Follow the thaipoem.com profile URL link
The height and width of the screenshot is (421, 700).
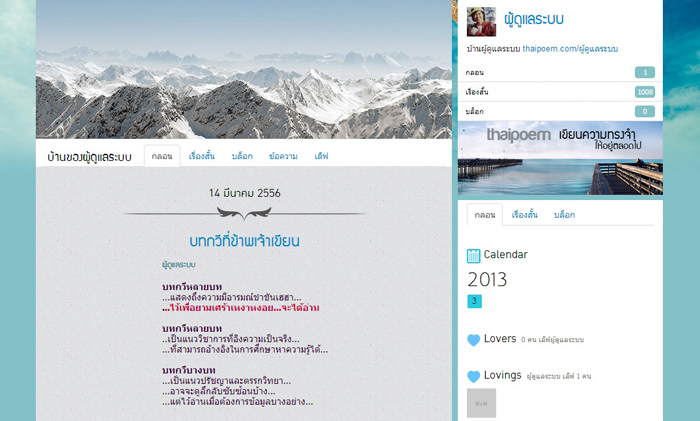tap(569, 48)
